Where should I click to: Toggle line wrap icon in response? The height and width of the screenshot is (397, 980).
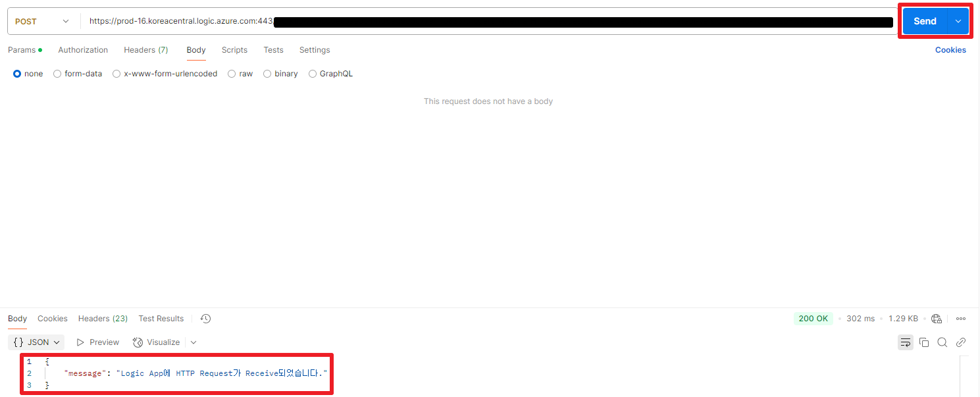tap(906, 342)
